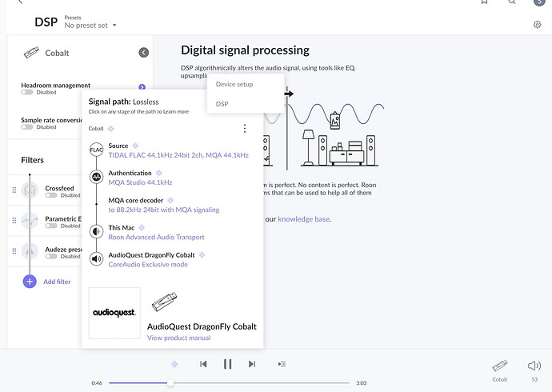Enable the Parametric EQ filter switch
This screenshot has height=392, width=552.
click(51, 226)
